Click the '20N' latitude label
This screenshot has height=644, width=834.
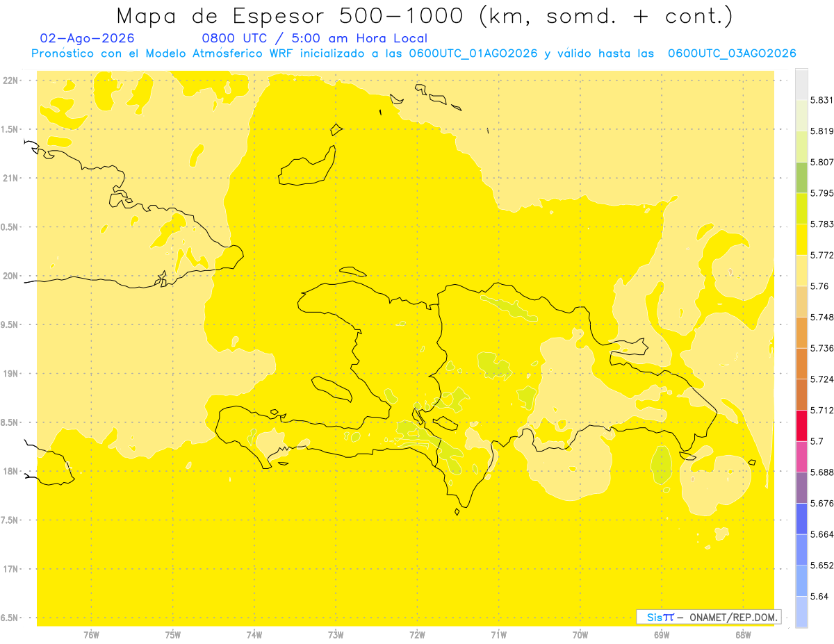pos(11,276)
